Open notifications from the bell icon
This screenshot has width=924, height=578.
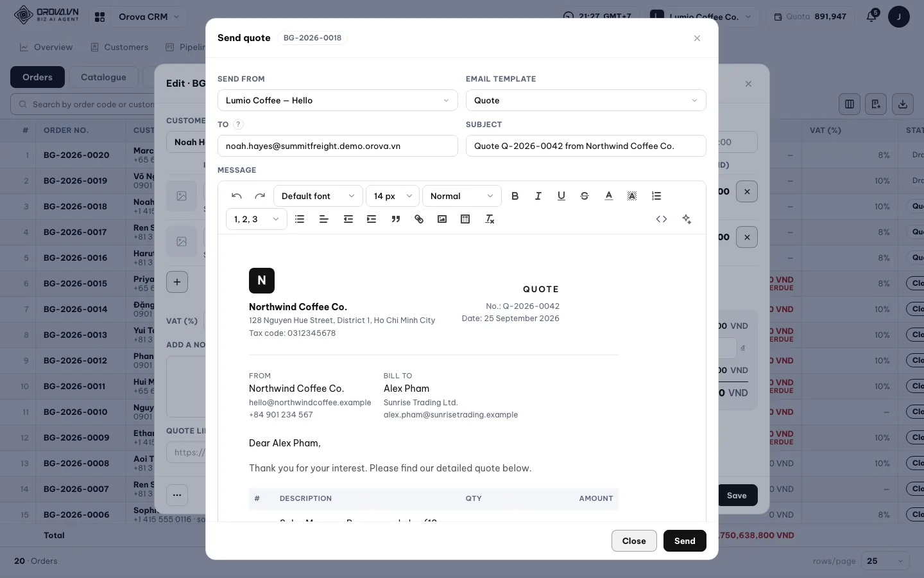click(x=871, y=17)
